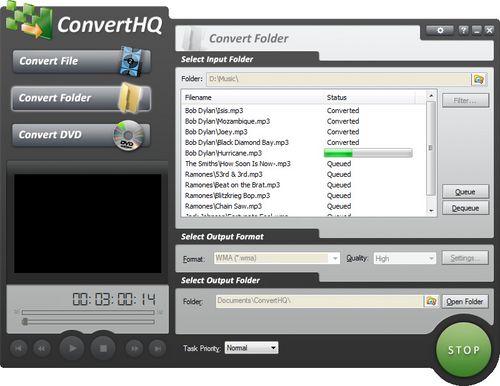The width and height of the screenshot is (500, 386).
Task: Click the playback seek slider handle
Action: (x=25, y=322)
